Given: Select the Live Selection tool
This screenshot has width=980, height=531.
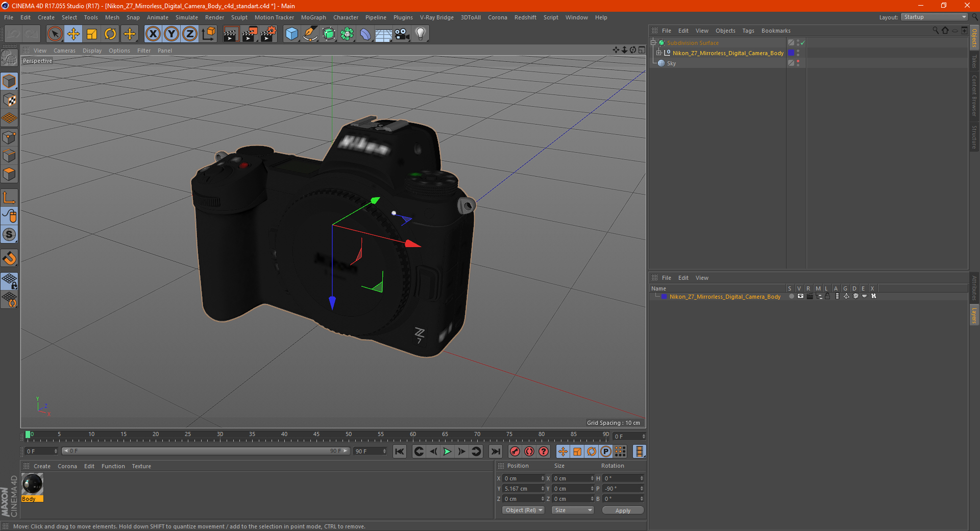Looking at the screenshot, I should tap(55, 34).
